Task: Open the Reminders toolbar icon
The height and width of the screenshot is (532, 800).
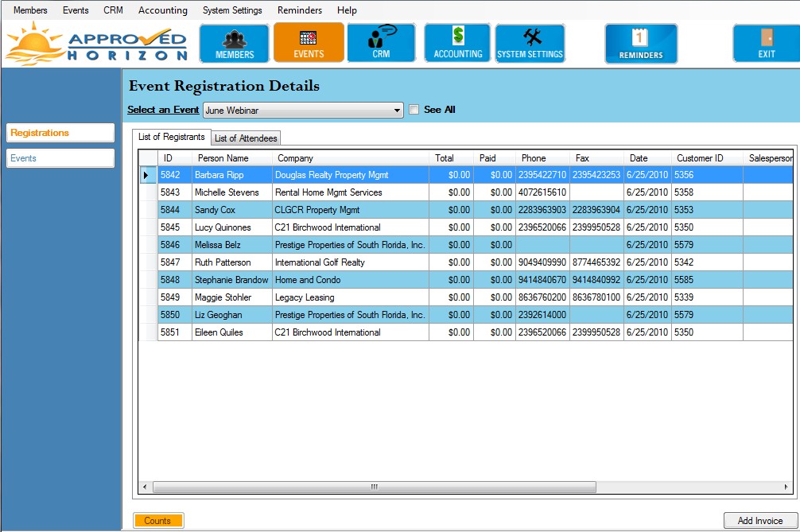Action: (641, 43)
